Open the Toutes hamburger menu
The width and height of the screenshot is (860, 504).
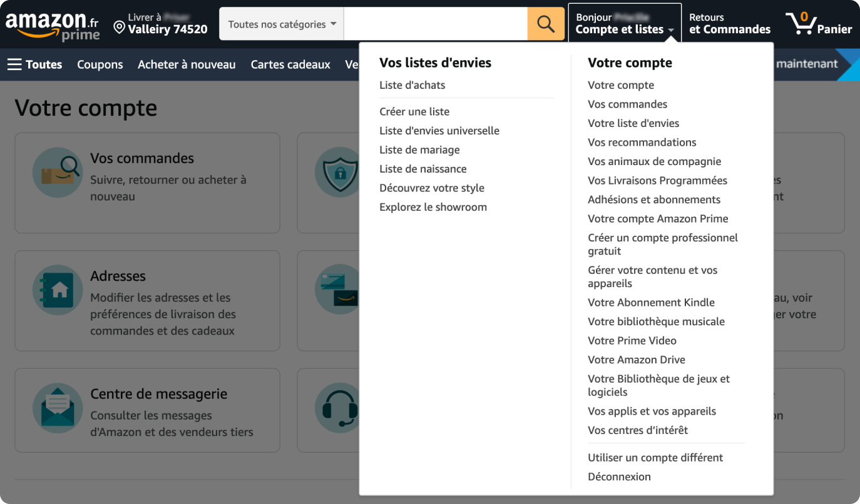(34, 64)
